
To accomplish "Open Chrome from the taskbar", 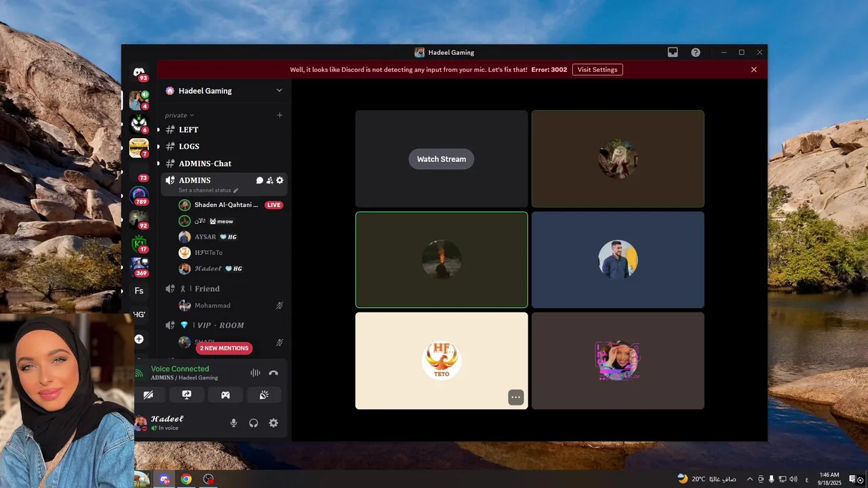I will click(186, 479).
